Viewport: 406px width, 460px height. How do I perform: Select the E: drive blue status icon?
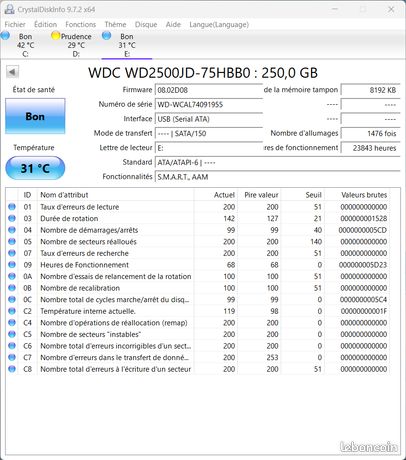point(106,35)
